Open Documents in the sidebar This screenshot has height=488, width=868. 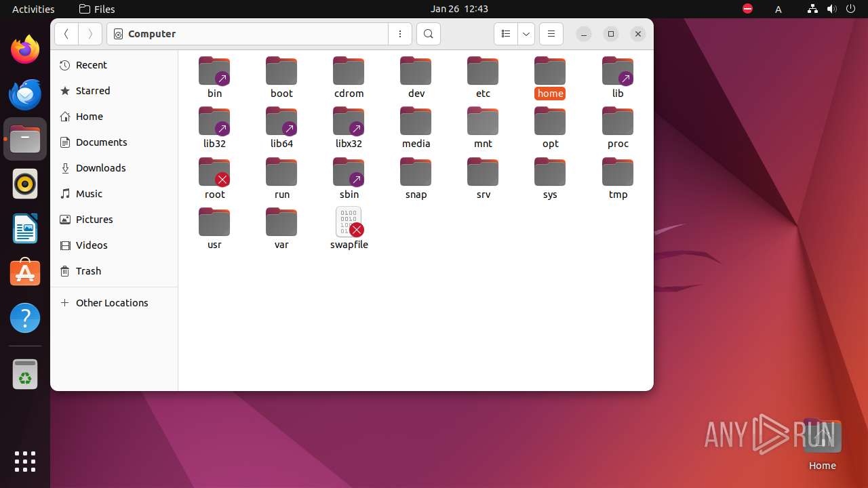click(114, 142)
